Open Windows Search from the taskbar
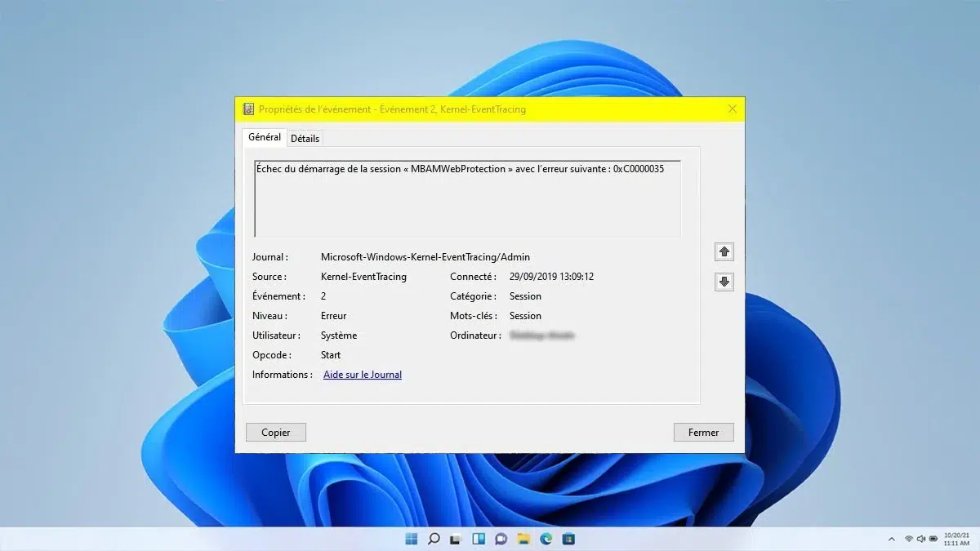The width and height of the screenshot is (980, 551). pyautogui.click(x=433, y=539)
